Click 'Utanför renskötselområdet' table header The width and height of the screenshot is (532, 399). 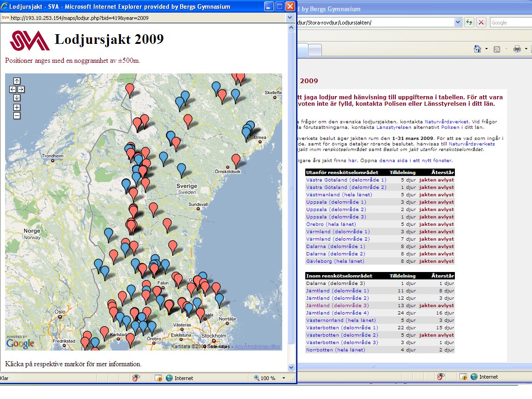(342, 172)
